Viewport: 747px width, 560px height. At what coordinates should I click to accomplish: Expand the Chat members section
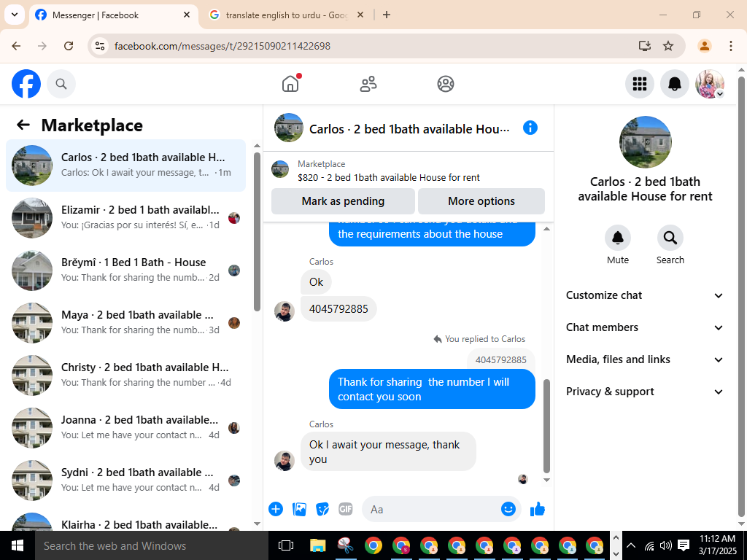[645, 327]
